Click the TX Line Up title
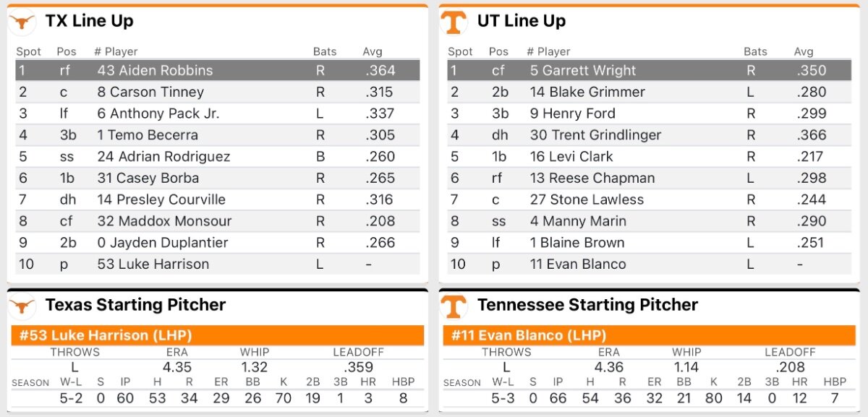This screenshot has width=868, height=417. tap(89, 22)
